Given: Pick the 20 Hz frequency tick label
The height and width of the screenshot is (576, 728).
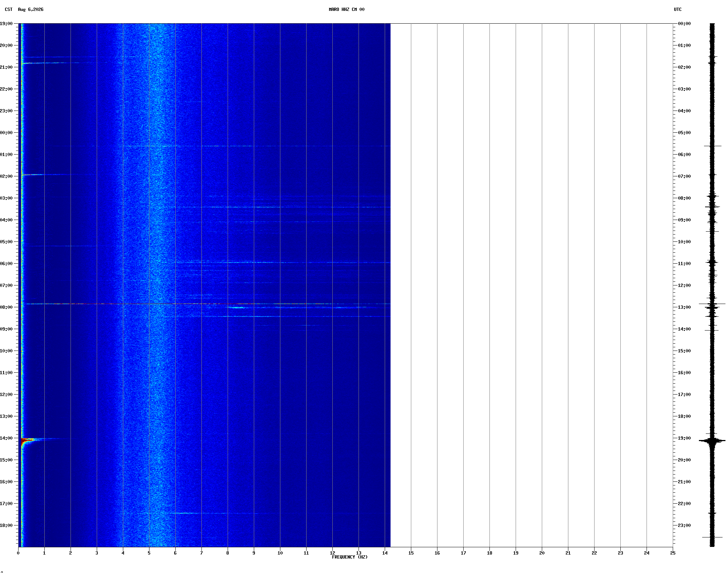Looking at the screenshot, I should click(542, 553).
